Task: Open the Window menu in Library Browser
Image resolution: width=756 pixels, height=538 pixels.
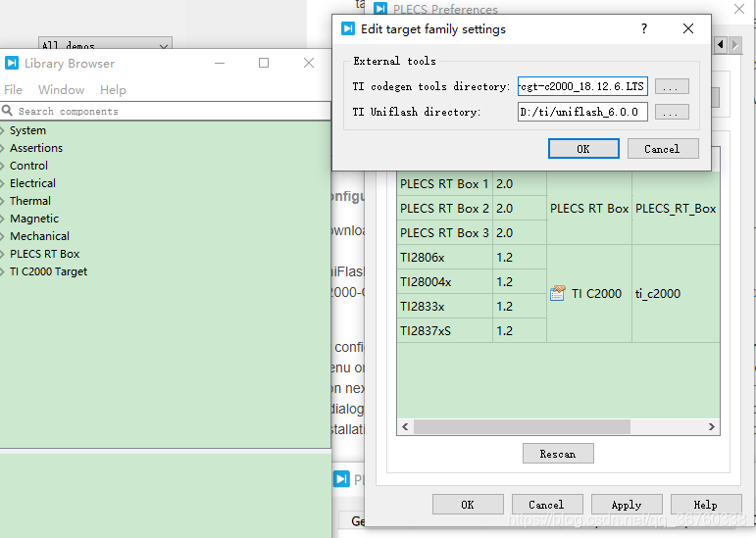Action: point(61,90)
